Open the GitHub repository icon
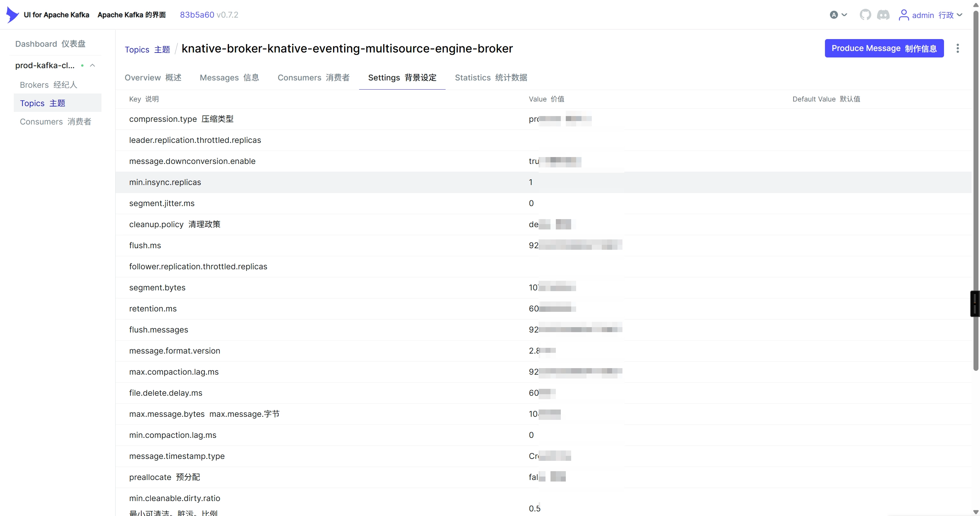This screenshot has width=980, height=516. [865, 15]
